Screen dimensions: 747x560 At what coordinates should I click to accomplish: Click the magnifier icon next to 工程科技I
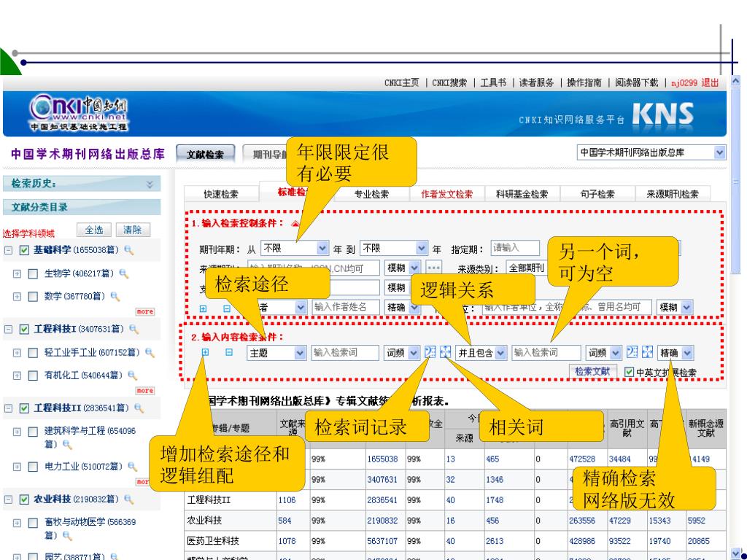click(134, 329)
